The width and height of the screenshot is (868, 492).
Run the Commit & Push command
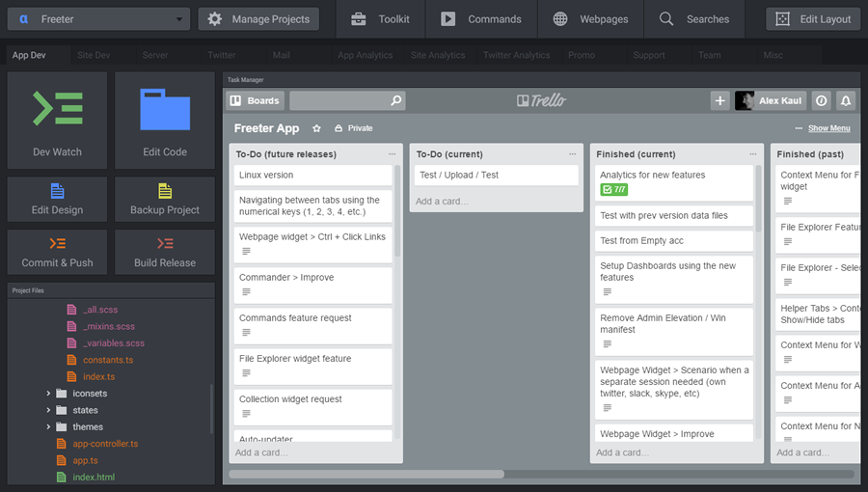(x=57, y=252)
